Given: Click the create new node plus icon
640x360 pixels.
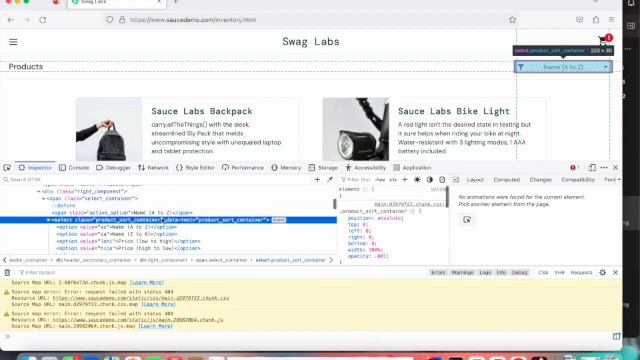Looking at the screenshot, I should 317,180.
